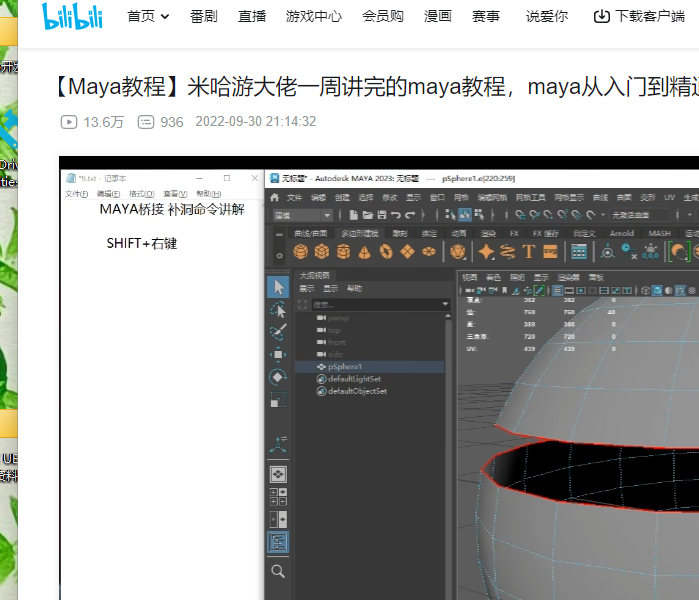
Task: Click the open scene folder icon
Action: point(368,215)
